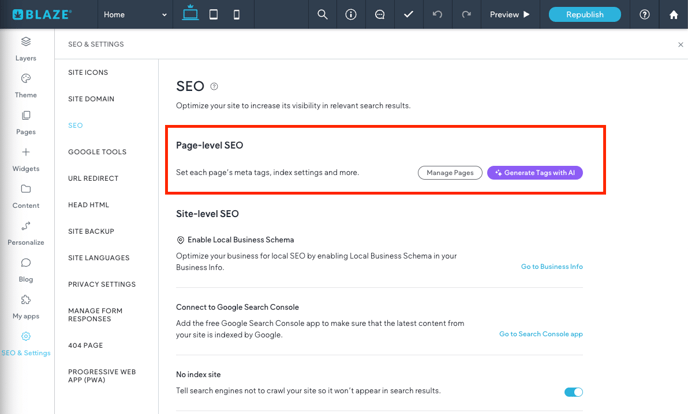The width and height of the screenshot is (688, 414).
Task: Select Site Domain settings item
Action: click(91, 99)
